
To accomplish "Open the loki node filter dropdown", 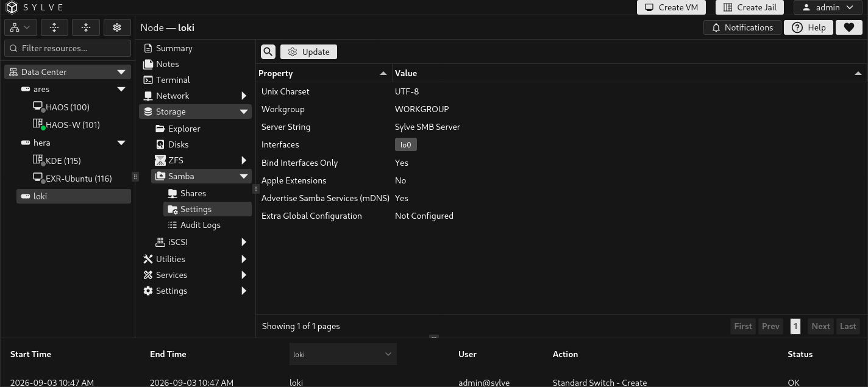I will point(343,354).
